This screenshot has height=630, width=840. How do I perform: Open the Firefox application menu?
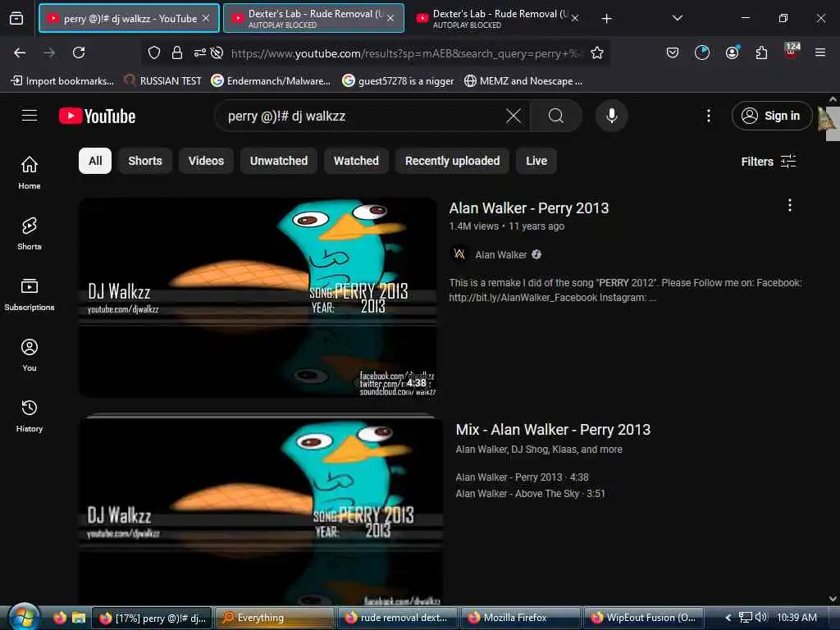(820, 52)
